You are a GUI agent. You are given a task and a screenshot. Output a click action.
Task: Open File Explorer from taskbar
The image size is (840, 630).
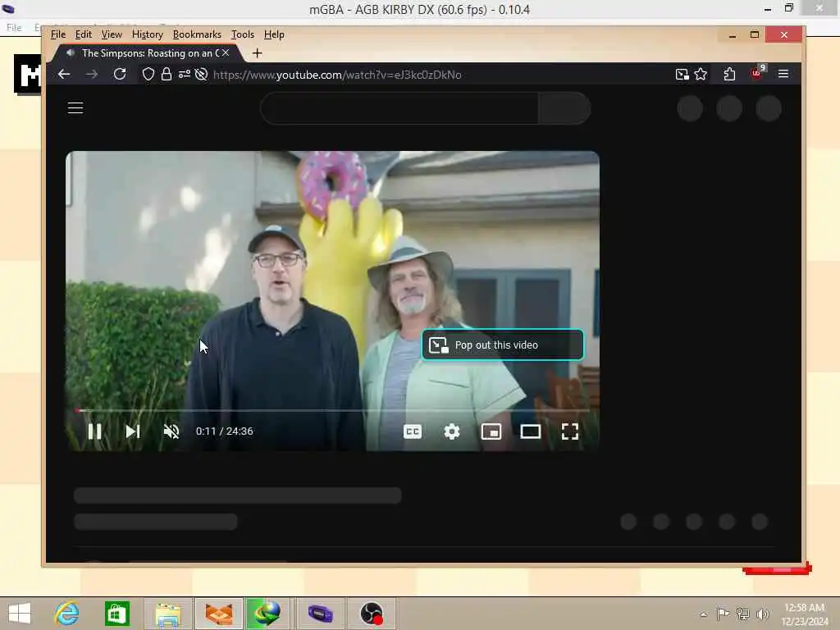(x=167, y=614)
